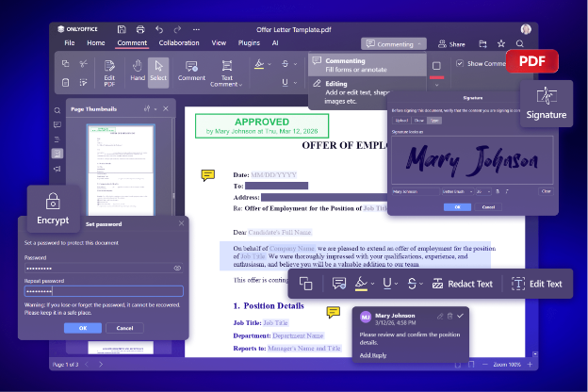Choose Editing mode from the dropdown list

click(367, 92)
